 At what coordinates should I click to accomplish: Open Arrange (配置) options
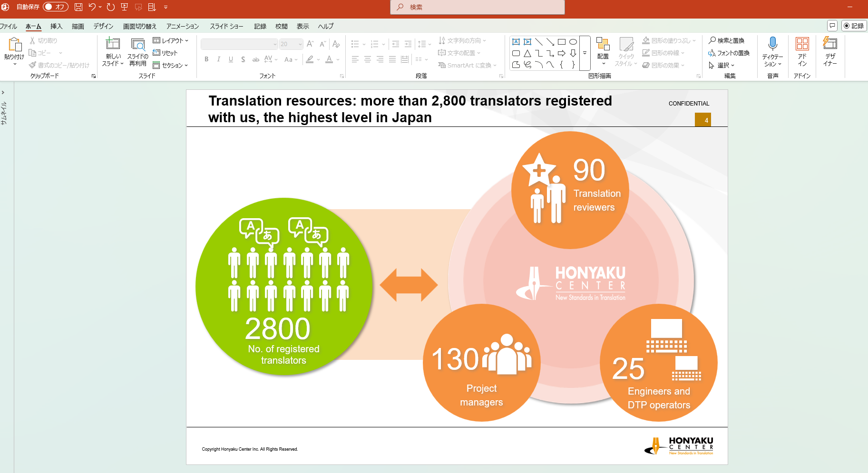(x=603, y=51)
